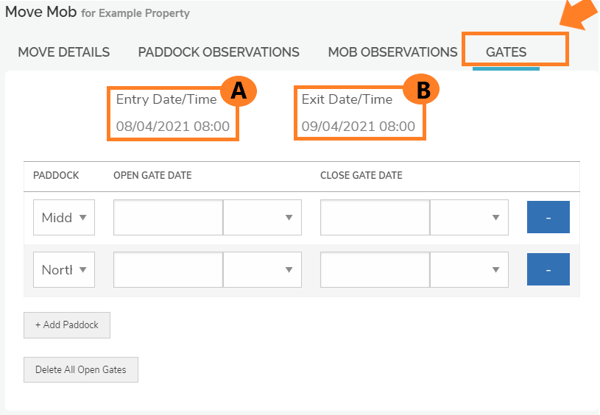Open the North paddock dropdown
This screenshot has width=600, height=415.
pyautogui.click(x=64, y=269)
